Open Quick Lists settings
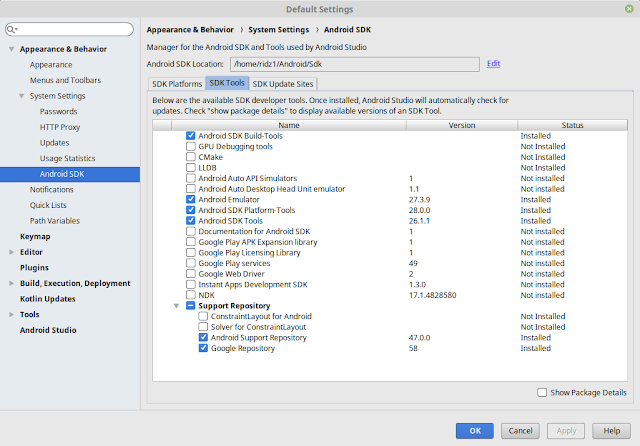Image resolution: width=640 pixels, height=446 pixels. coord(48,205)
